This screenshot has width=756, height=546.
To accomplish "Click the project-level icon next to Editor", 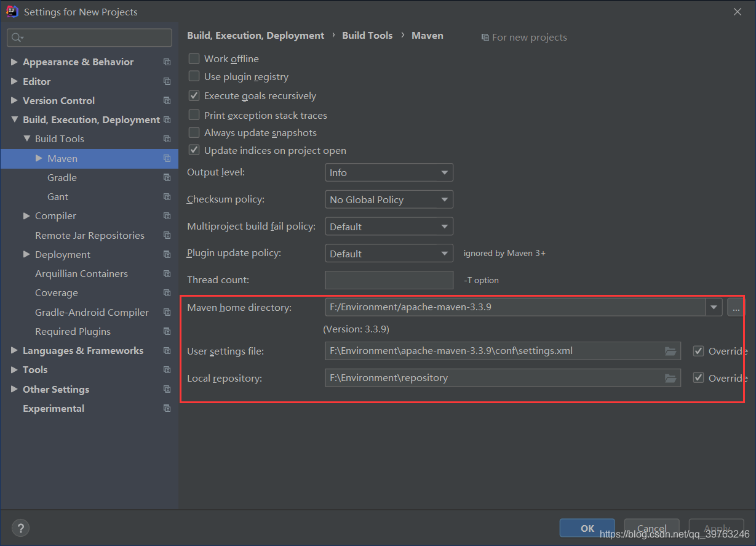I will click(x=167, y=81).
